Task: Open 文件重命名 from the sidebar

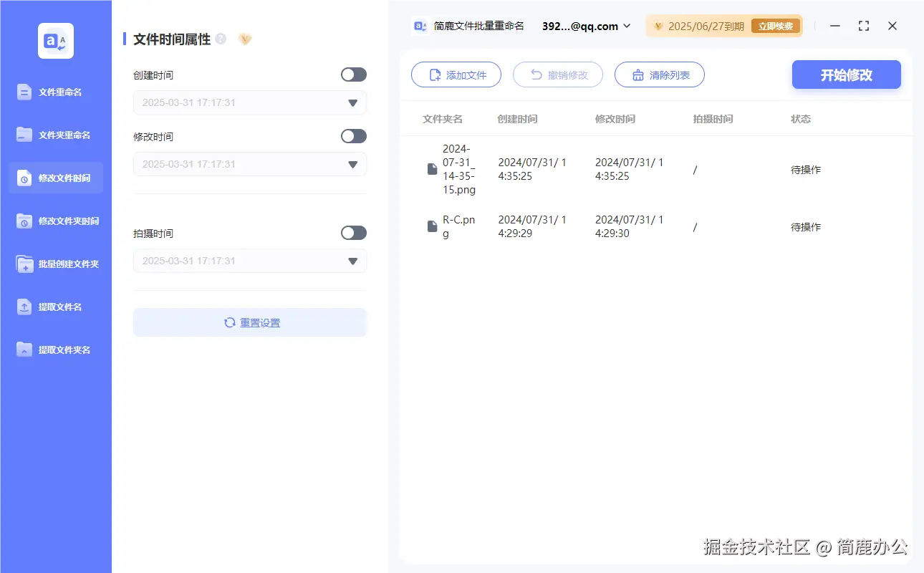Action: coord(56,92)
